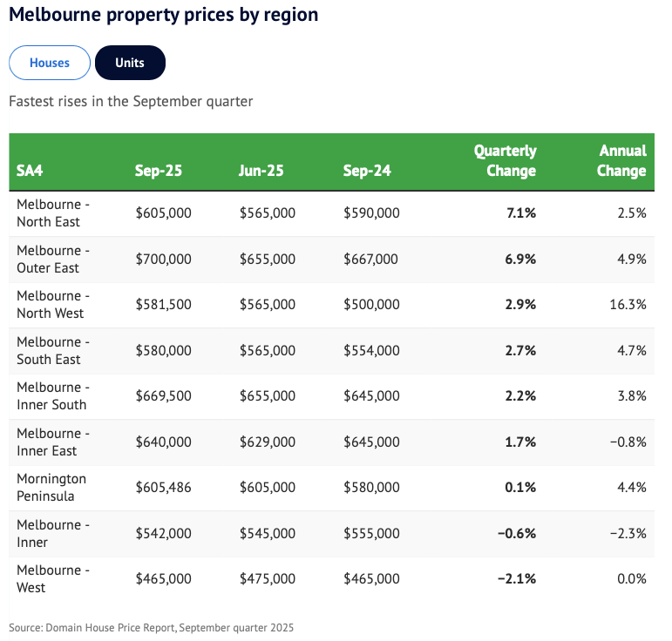Select the Melbourne - North East row
The width and height of the screenshot is (672, 641).
53,213
